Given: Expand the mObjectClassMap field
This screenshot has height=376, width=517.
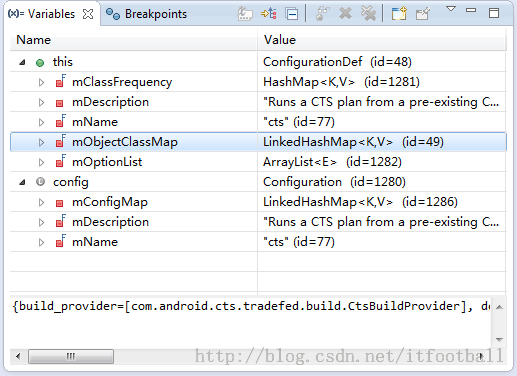Looking at the screenshot, I should point(41,142).
